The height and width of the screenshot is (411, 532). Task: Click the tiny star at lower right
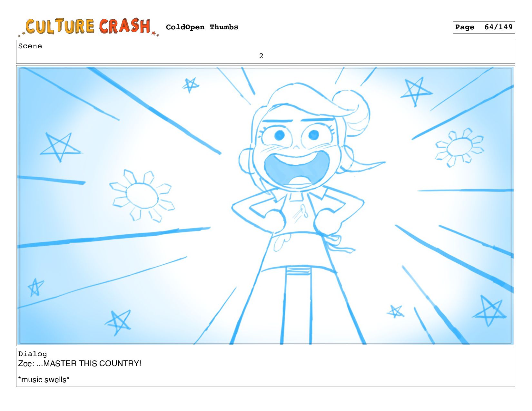click(x=396, y=311)
